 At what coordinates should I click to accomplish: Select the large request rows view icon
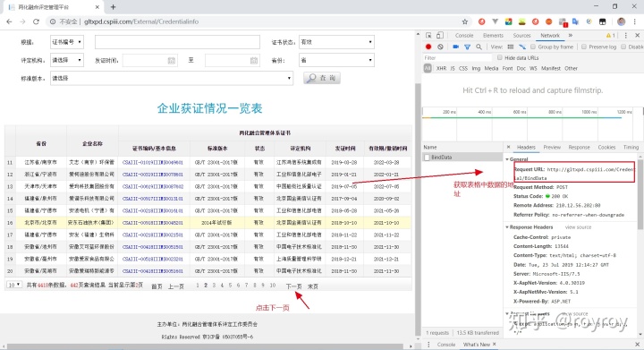pyautogui.click(x=511, y=47)
